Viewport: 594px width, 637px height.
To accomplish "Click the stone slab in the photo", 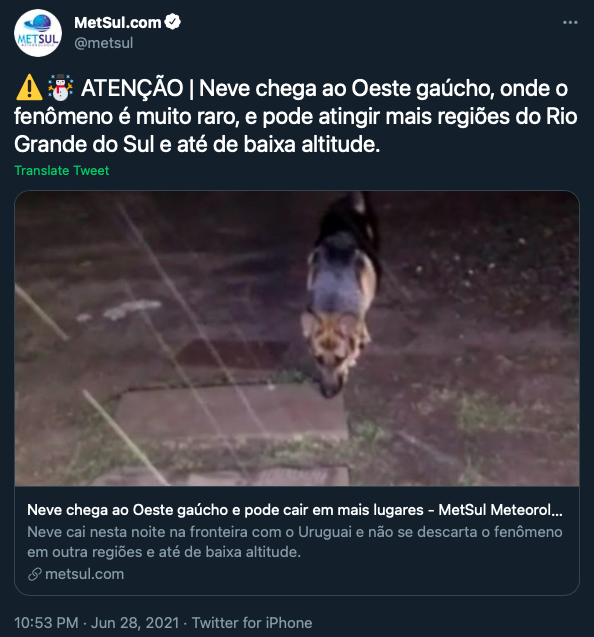I will pos(232,410).
